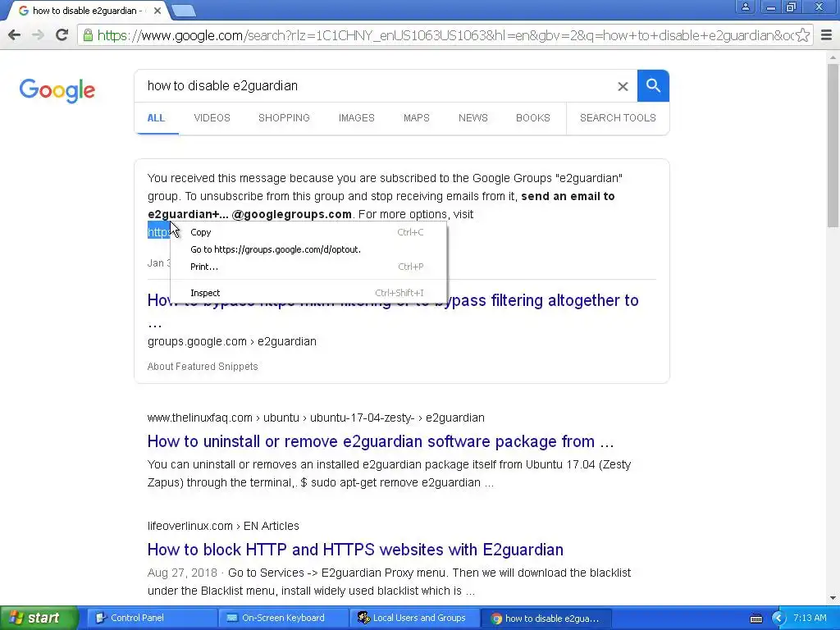This screenshot has height=630, width=840.
Task: Select Print... in the context menu
Action: 308,267
